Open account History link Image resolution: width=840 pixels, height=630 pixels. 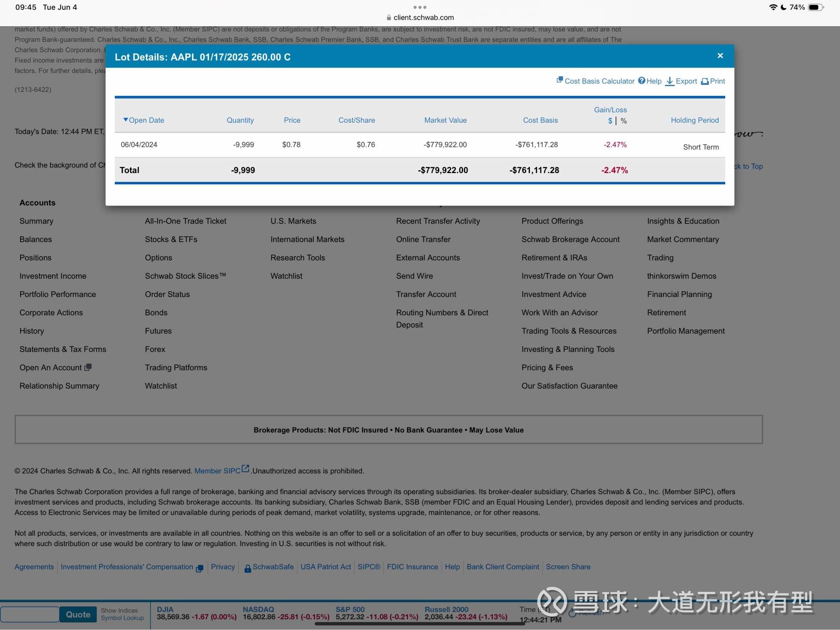point(32,331)
